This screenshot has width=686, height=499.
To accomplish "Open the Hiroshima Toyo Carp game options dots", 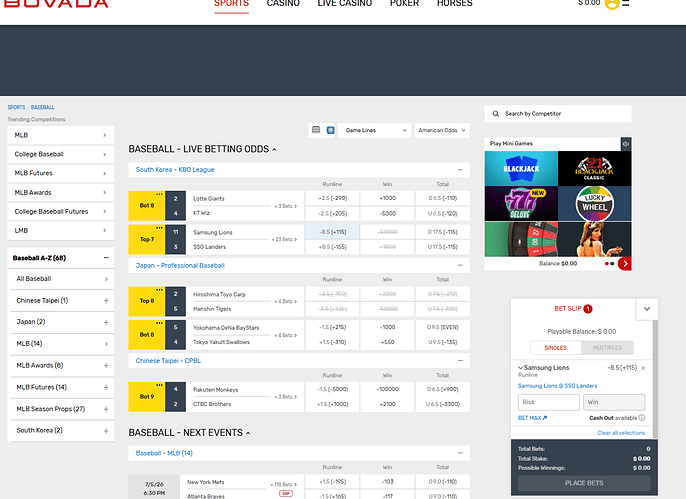I will tap(159, 290).
